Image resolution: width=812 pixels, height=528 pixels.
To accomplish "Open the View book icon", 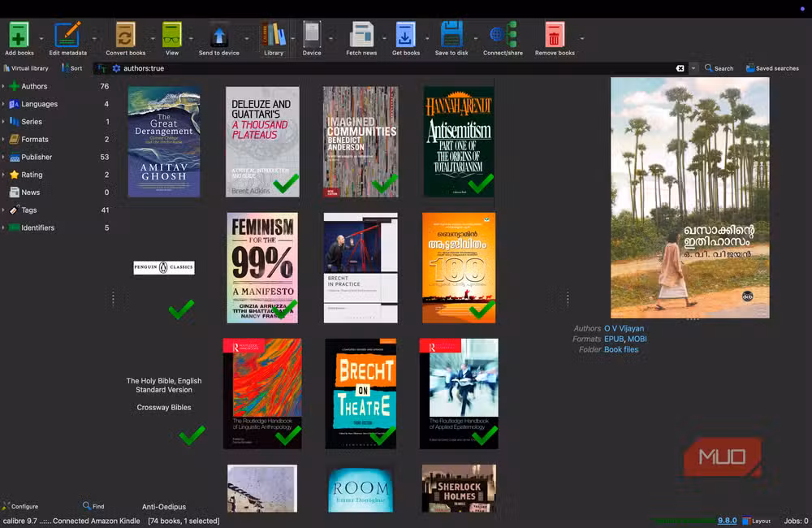I will click(172, 35).
